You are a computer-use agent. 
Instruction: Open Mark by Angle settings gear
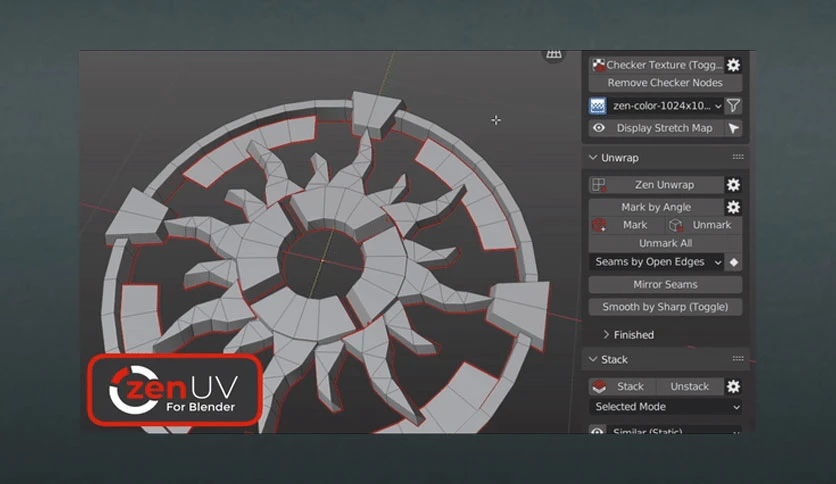click(734, 207)
